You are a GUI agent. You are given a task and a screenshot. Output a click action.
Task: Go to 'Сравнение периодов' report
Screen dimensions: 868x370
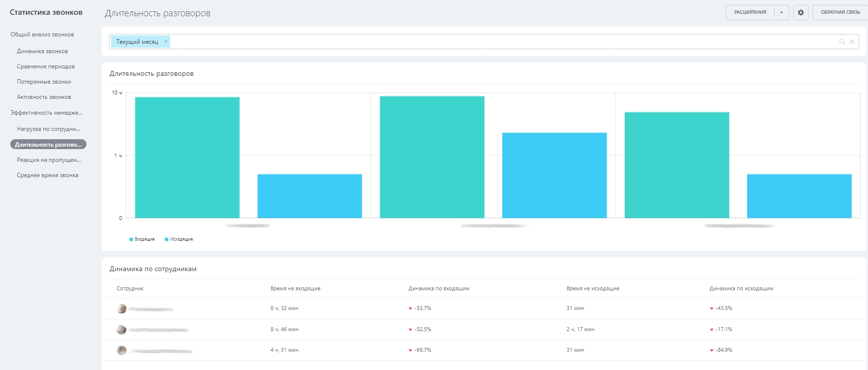point(46,66)
